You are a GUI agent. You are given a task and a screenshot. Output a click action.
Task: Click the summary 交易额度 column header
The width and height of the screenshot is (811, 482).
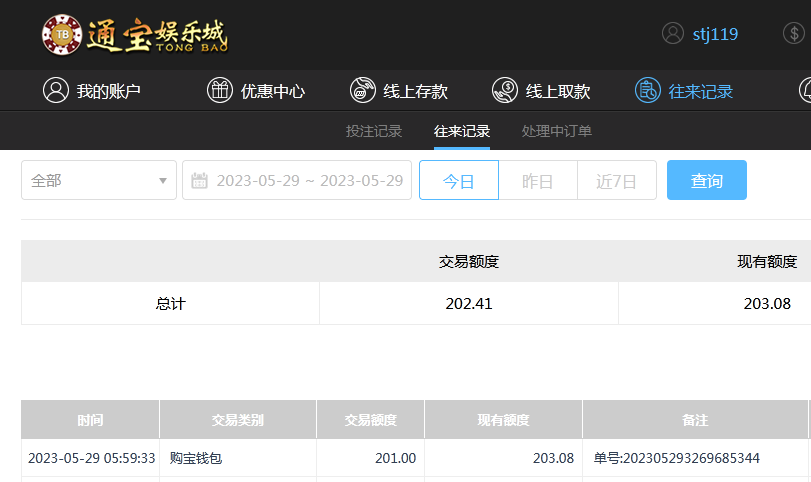(x=469, y=262)
